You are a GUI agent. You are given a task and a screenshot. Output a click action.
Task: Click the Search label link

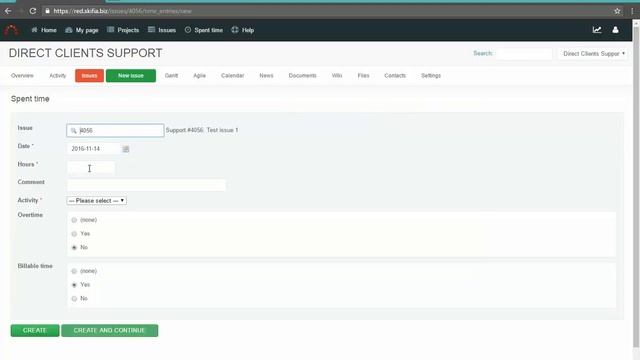[482, 53]
